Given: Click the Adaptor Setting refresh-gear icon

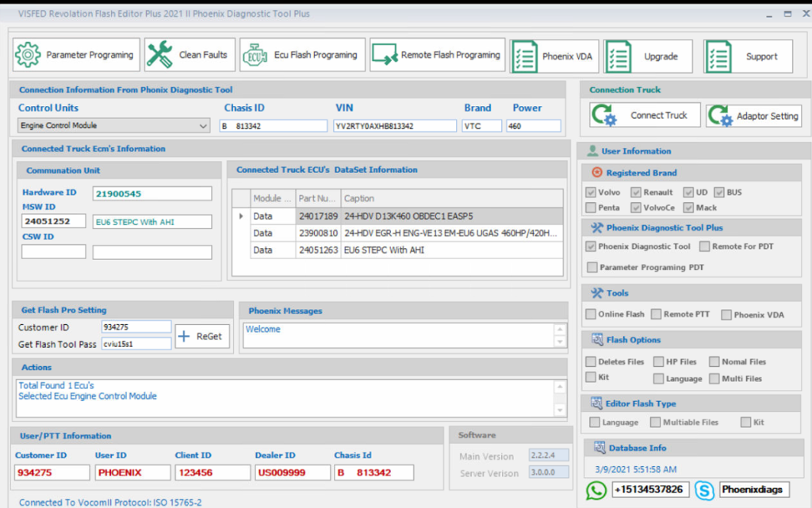Looking at the screenshot, I should pos(720,116).
